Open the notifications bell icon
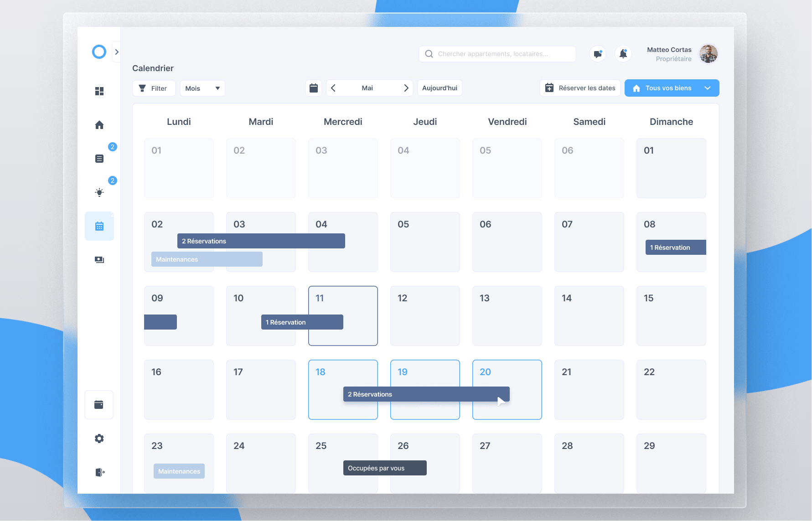The image size is (812, 521). point(623,54)
